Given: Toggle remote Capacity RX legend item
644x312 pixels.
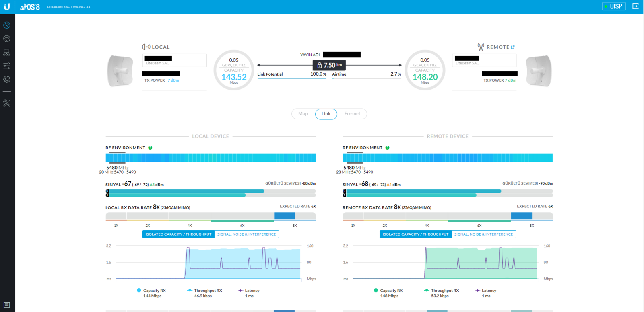Looking at the screenshot, I should [388, 293].
